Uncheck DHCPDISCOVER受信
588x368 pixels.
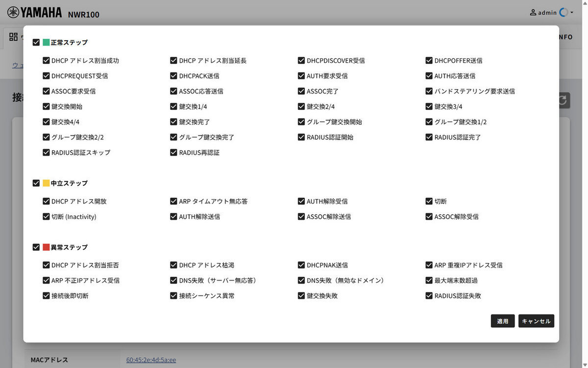[x=301, y=61]
